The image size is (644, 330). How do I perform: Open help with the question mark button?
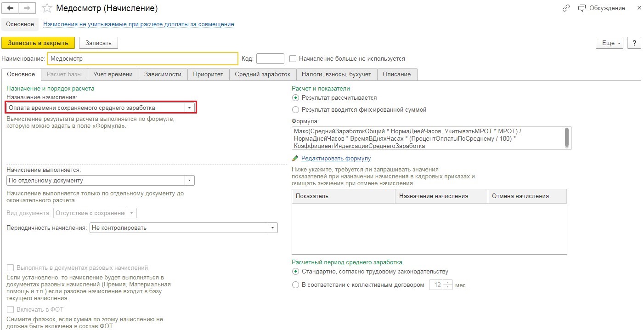(x=634, y=43)
